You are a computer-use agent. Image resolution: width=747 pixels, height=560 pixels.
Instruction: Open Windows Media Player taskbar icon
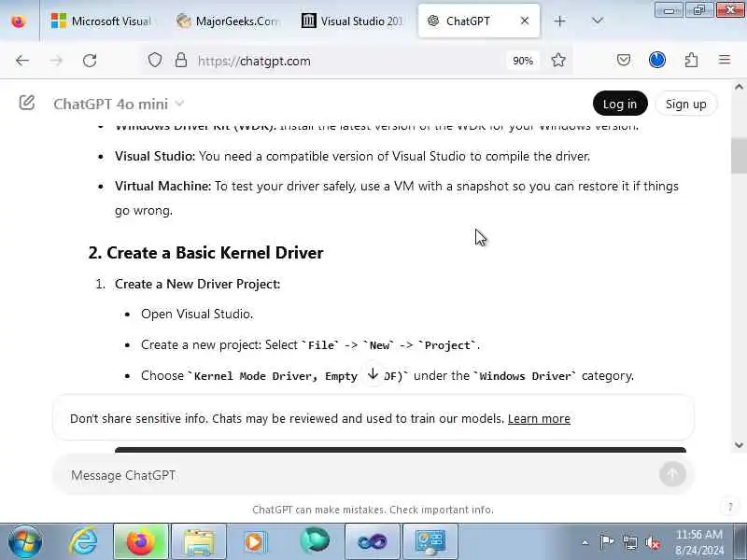(x=256, y=541)
